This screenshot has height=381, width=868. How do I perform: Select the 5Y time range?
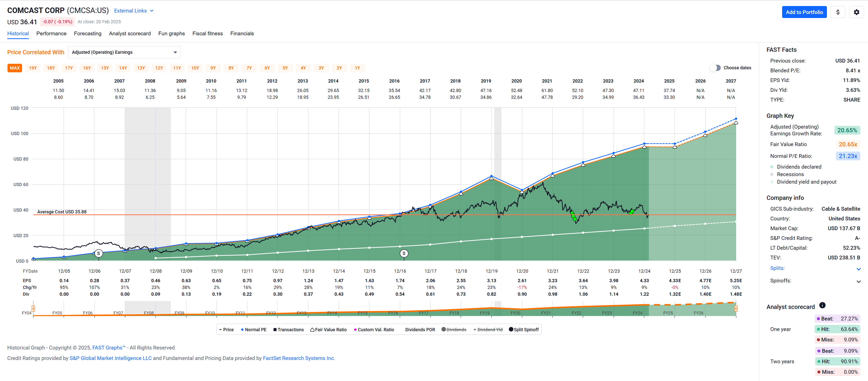pyautogui.click(x=285, y=68)
